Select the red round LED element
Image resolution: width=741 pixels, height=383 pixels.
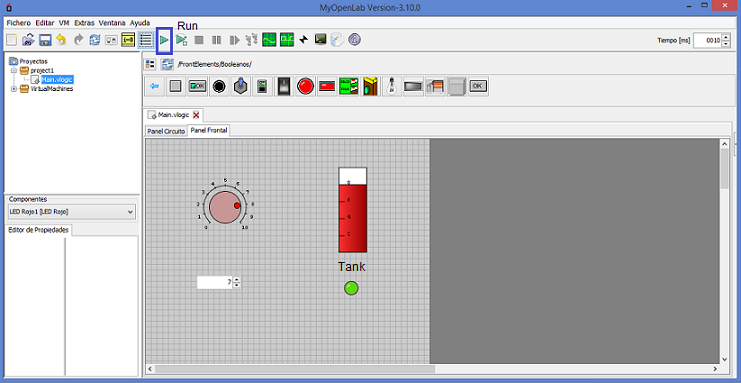[305, 87]
